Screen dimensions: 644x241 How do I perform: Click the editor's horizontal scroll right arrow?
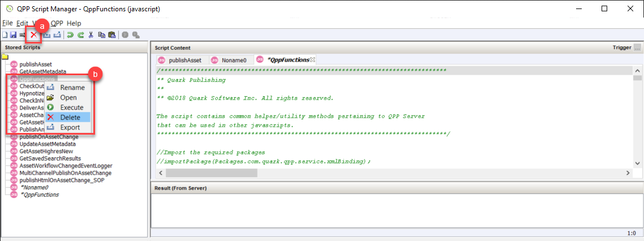click(627, 173)
